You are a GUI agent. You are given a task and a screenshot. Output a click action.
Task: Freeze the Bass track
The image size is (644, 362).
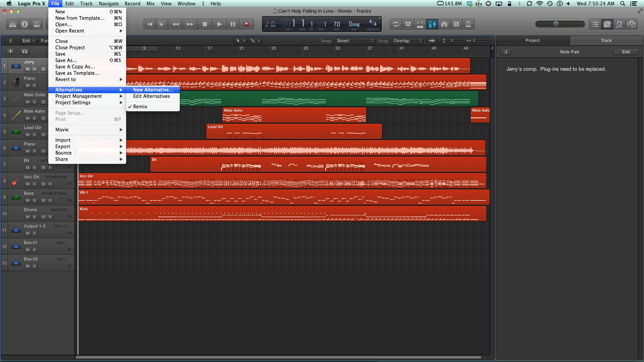click(43, 200)
